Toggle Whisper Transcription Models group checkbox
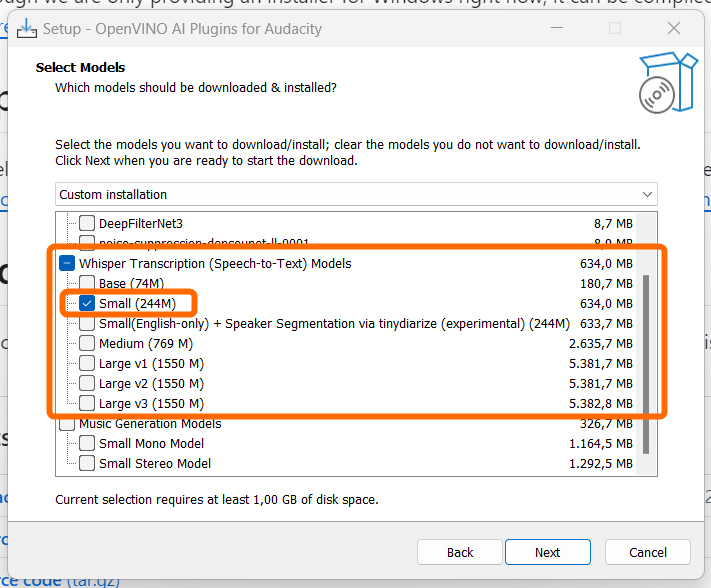Screen dimensions: 711x588 (x=67, y=263)
